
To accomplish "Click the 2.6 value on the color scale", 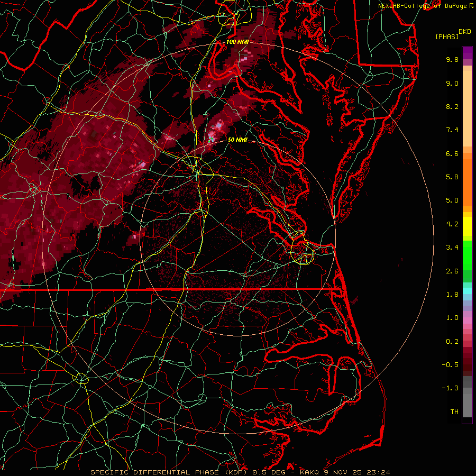I will coord(452,271).
